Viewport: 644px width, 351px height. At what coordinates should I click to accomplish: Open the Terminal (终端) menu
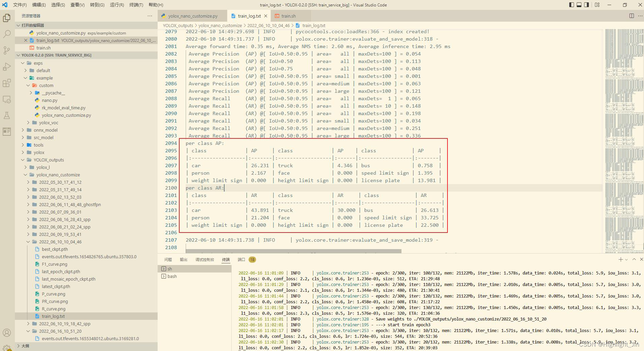136,5
